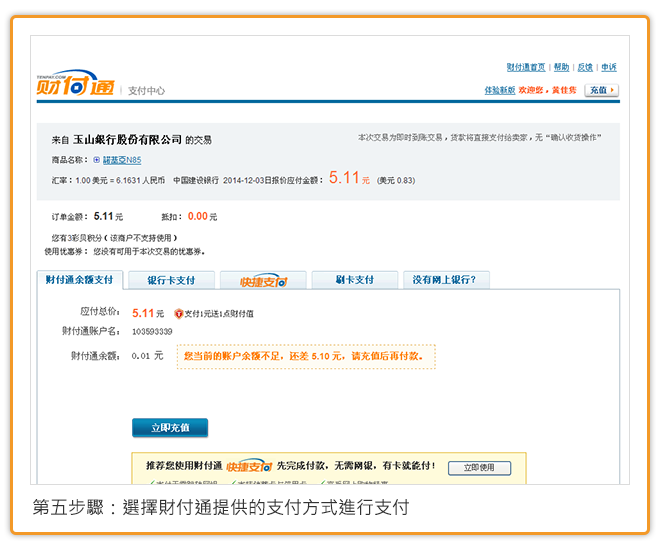The height and width of the screenshot is (550, 660).
Task: Click the 抵扣 0.00 元 value
Action: click(x=202, y=217)
